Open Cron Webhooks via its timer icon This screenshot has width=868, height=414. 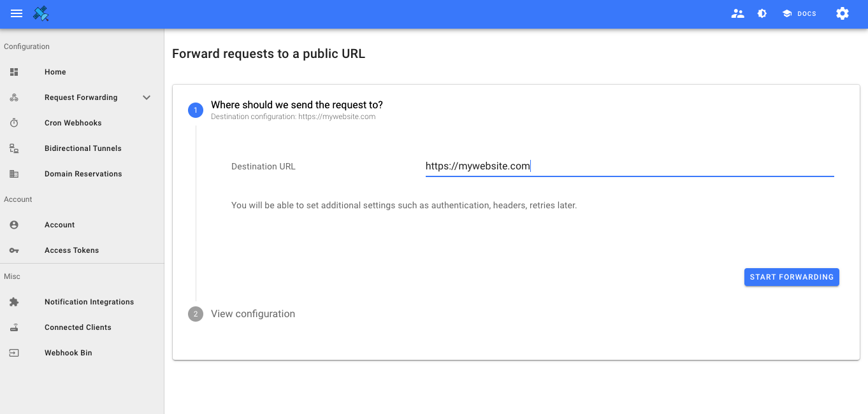click(x=14, y=122)
